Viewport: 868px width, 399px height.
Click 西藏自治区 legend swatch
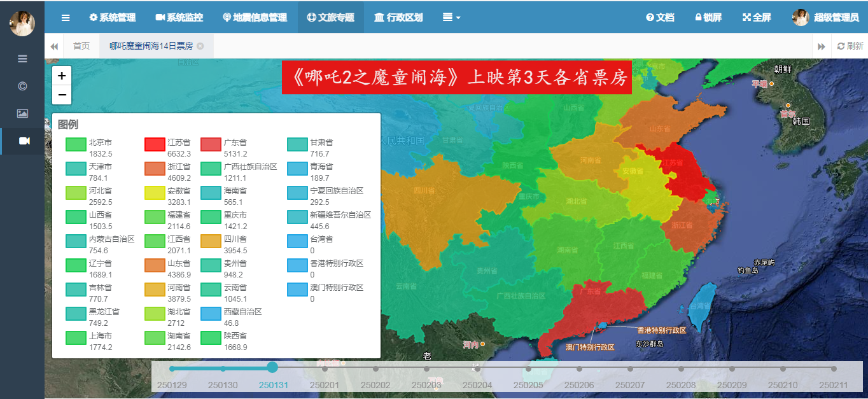(211, 314)
